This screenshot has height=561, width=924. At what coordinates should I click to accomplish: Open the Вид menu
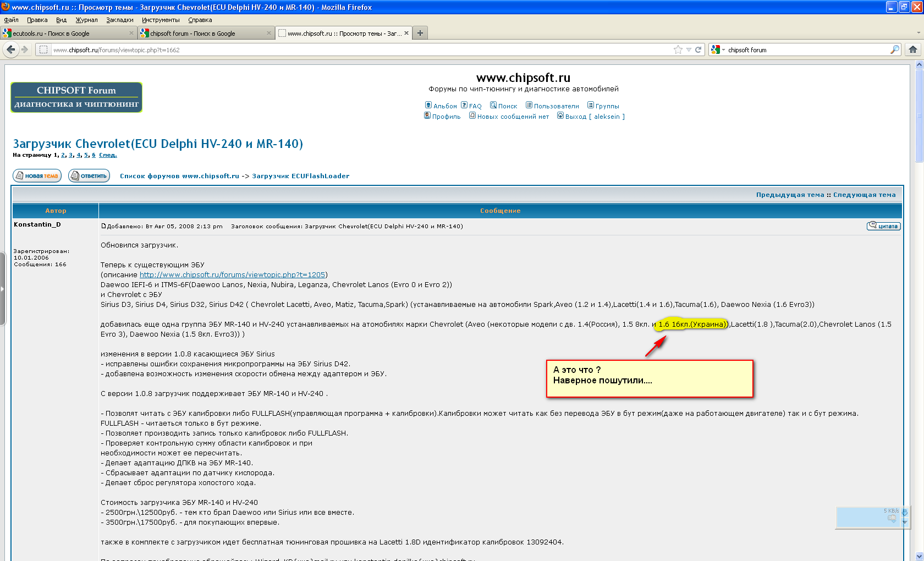point(62,20)
